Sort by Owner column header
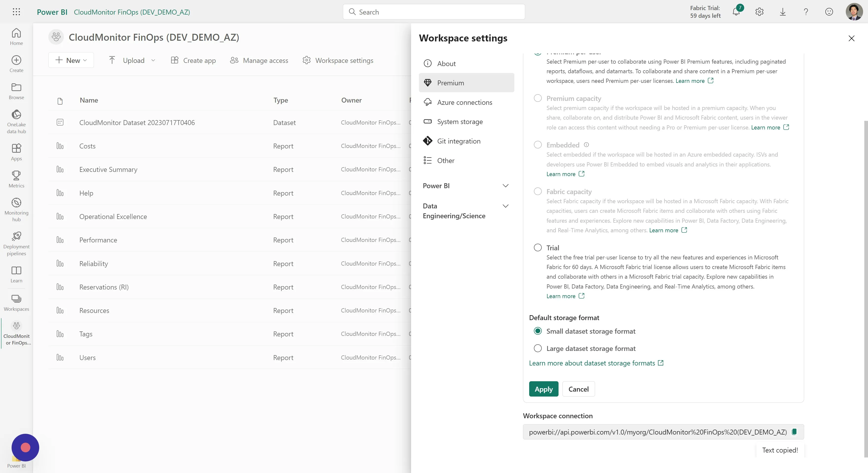The height and width of the screenshot is (473, 868). click(x=351, y=100)
